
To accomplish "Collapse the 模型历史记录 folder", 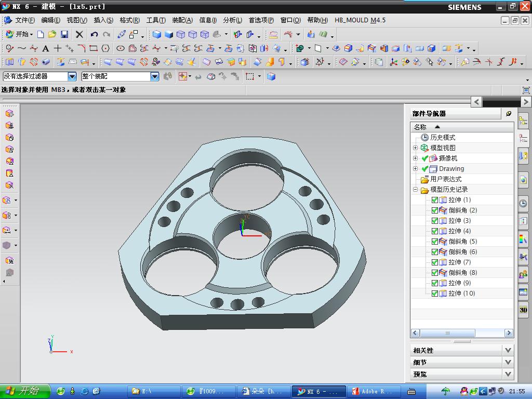I will click(x=415, y=189).
